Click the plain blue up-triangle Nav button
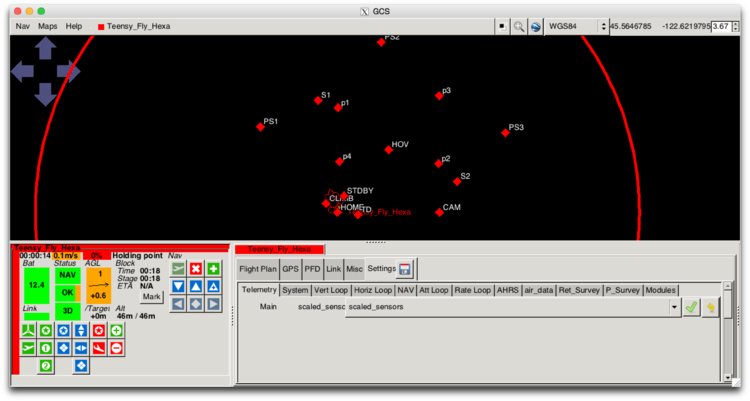The height and width of the screenshot is (401, 750). click(196, 286)
